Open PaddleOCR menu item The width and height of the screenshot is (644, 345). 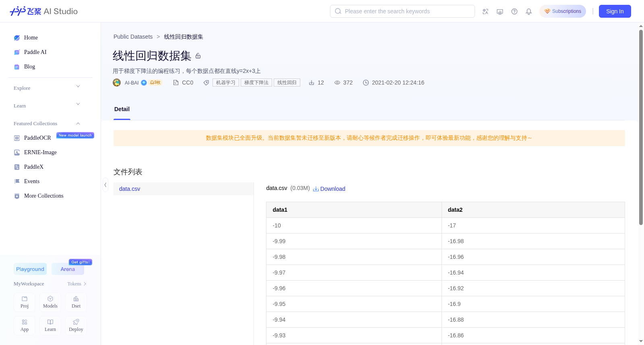[x=37, y=138]
